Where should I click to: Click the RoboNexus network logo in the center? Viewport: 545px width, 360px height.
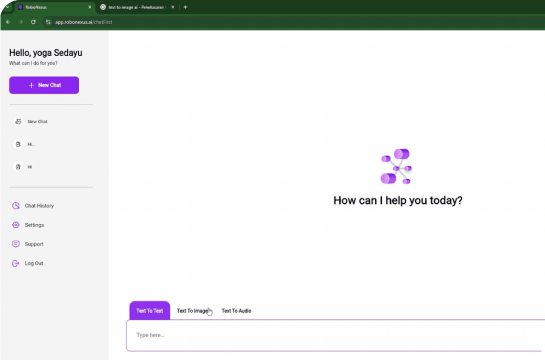click(396, 166)
